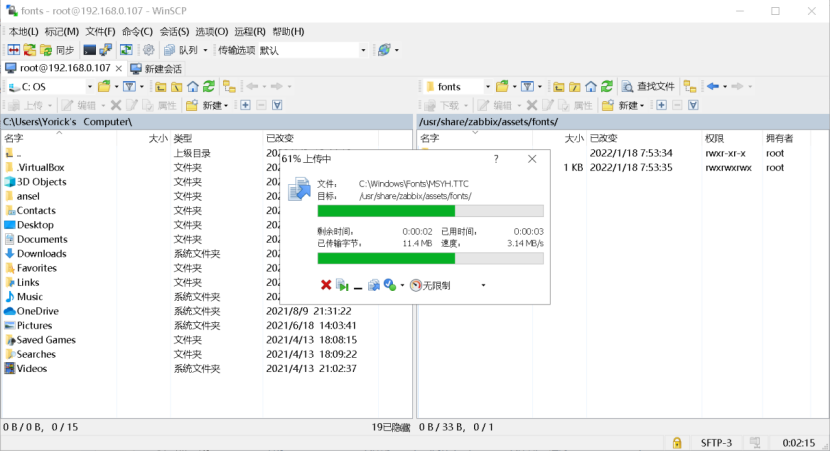830x451 pixels.
Task: Open in PuTTY icon
Action: tap(105, 50)
